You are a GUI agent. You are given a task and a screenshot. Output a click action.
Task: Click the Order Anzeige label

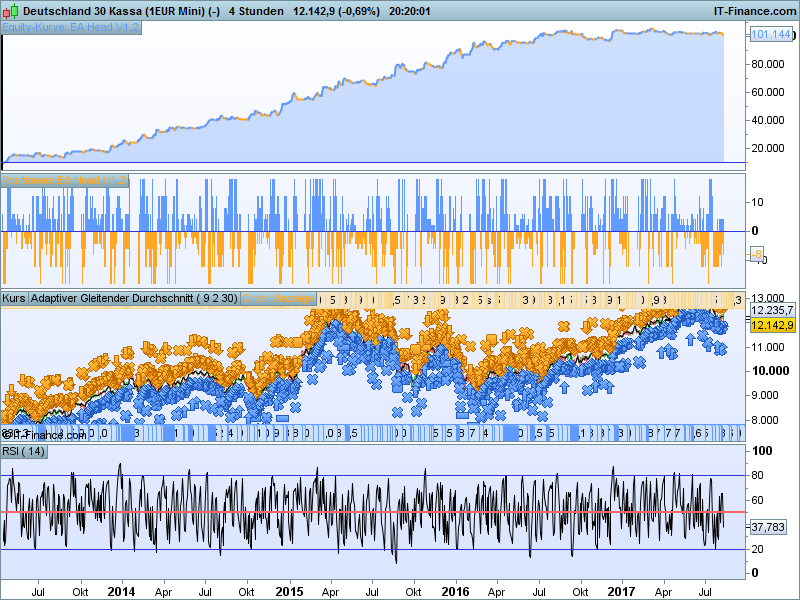tap(278, 298)
